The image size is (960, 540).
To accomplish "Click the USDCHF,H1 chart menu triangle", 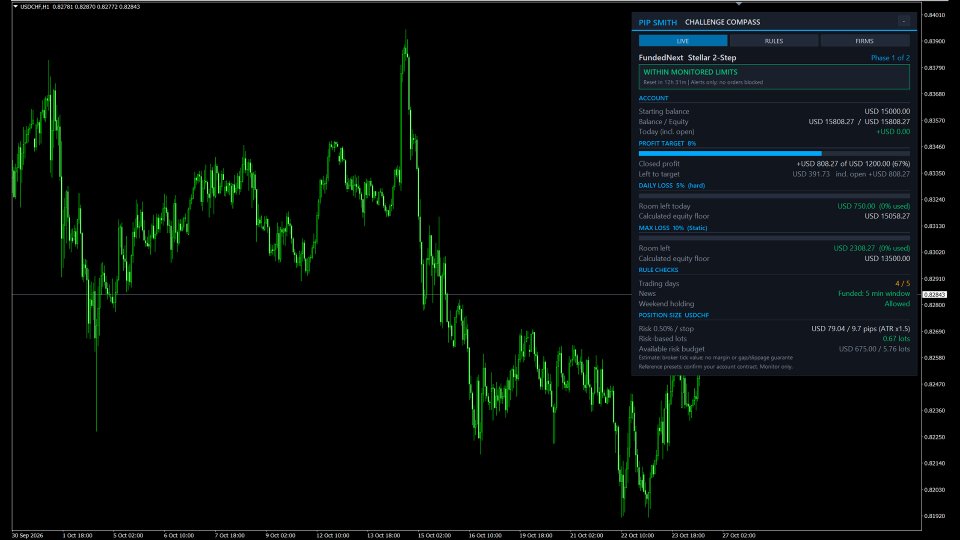I will tap(15, 7).
